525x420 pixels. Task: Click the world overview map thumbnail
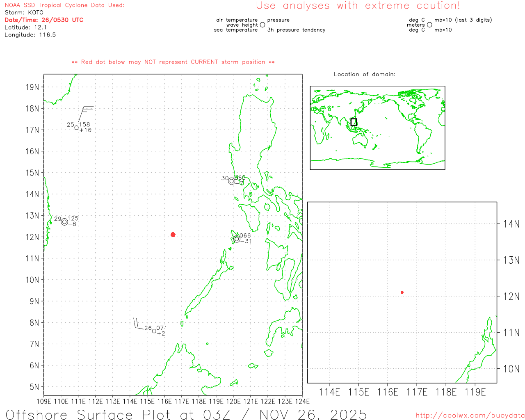point(377,128)
